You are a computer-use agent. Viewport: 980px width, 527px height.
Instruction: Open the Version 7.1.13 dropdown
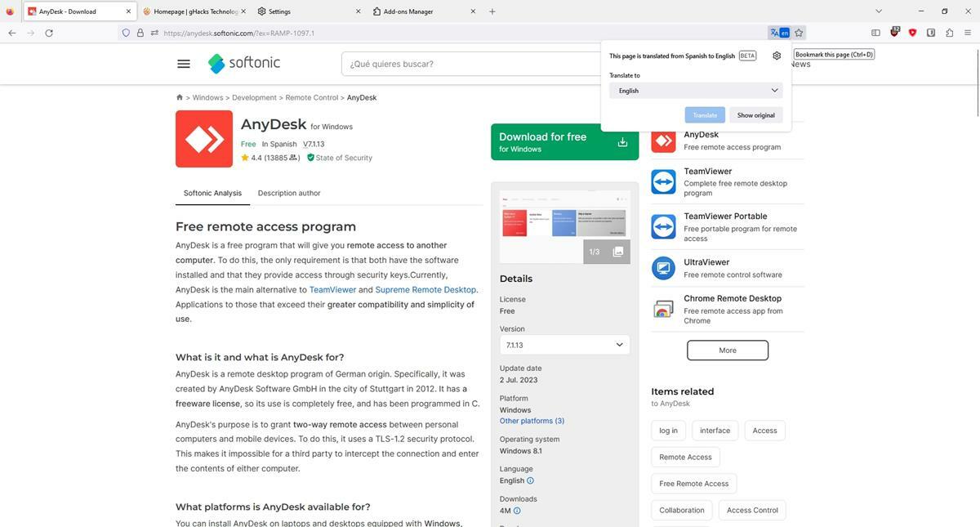click(565, 345)
